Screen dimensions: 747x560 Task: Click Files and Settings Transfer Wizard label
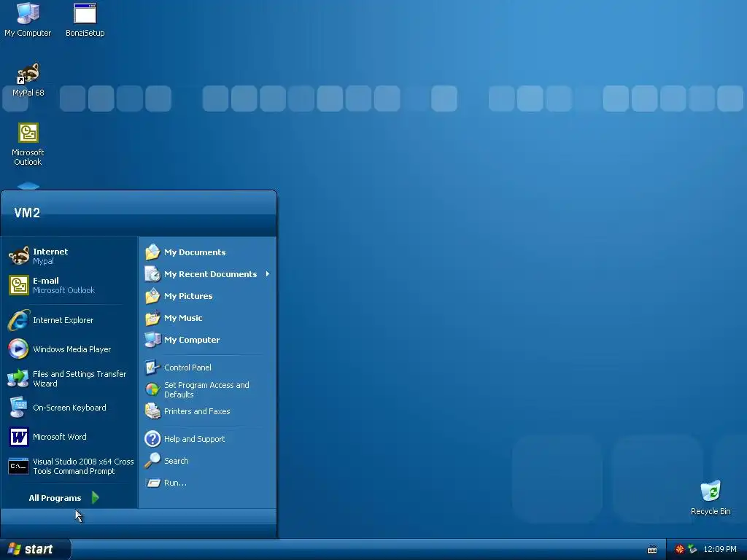(x=80, y=378)
